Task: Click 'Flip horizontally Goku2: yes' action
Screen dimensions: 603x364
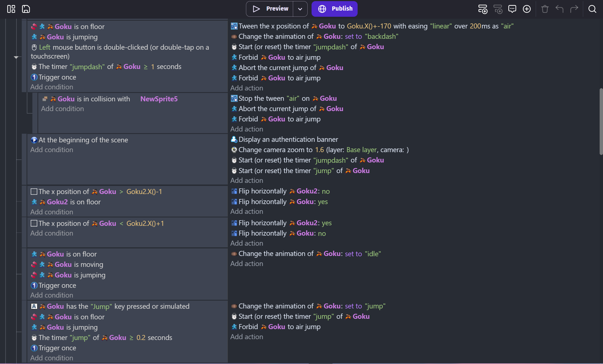Action: click(281, 223)
